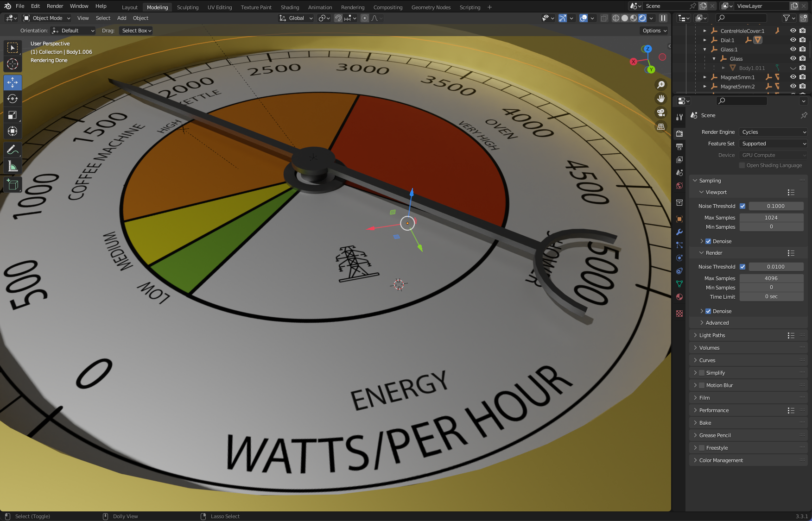
Task: Hide CentreHoleCover:1 in viewport
Action: (x=793, y=31)
